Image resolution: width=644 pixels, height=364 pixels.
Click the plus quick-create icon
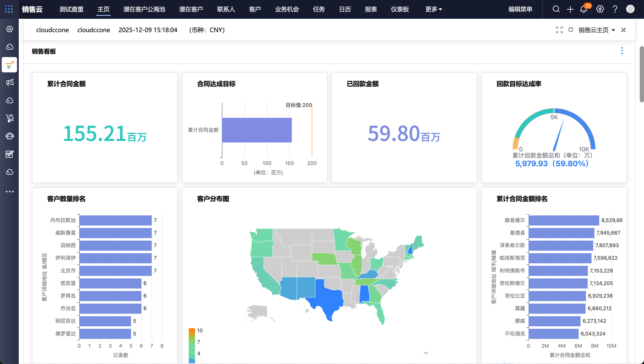pos(570,9)
